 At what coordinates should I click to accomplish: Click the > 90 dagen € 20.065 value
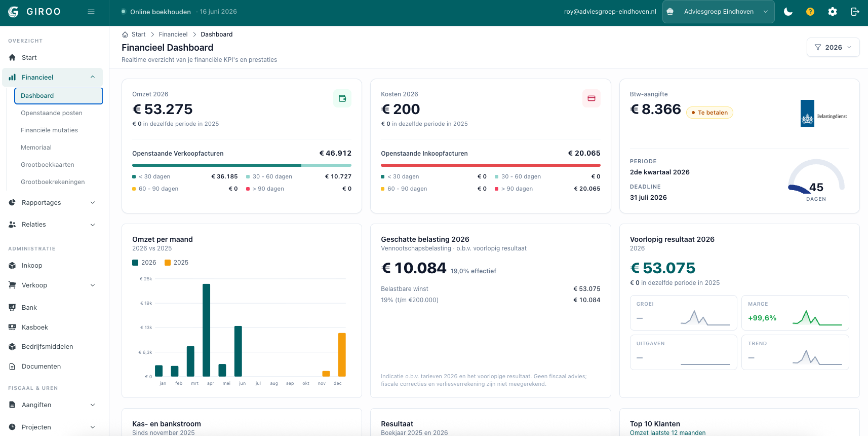[587, 189]
